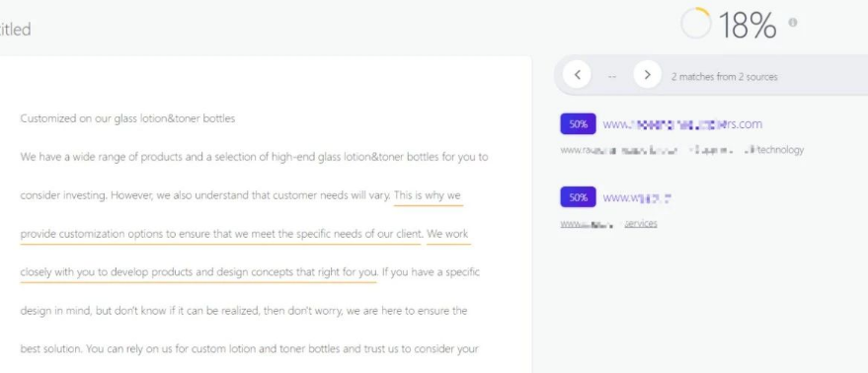868x373 pixels.
Task: Click the 18% similarity score
Action: [x=748, y=26]
